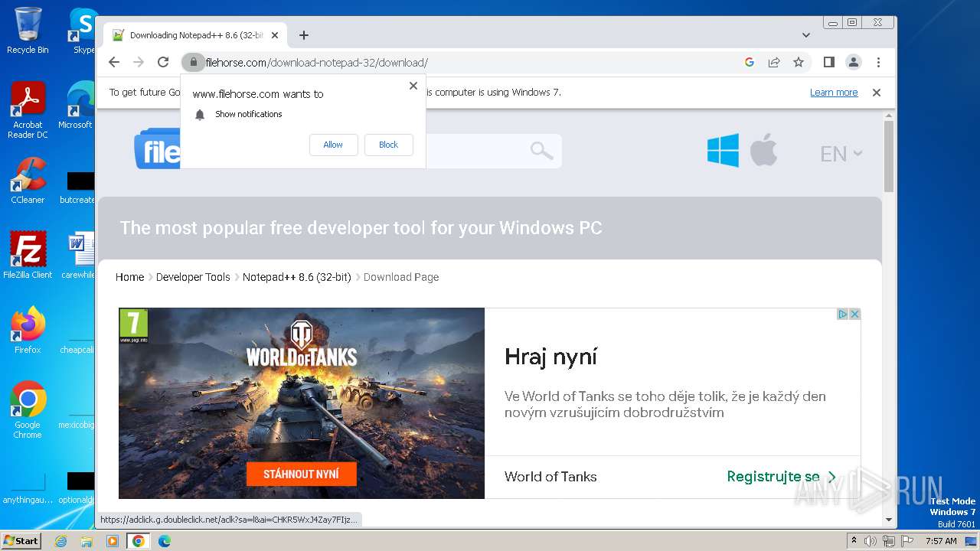This screenshot has height=551, width=980.
Task: Switch to Chrome taskbar button
Action: point(139,541)
